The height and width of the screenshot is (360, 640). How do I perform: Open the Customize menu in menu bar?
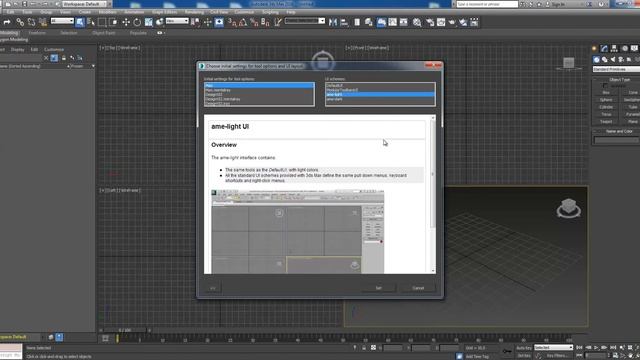point(244,12)
